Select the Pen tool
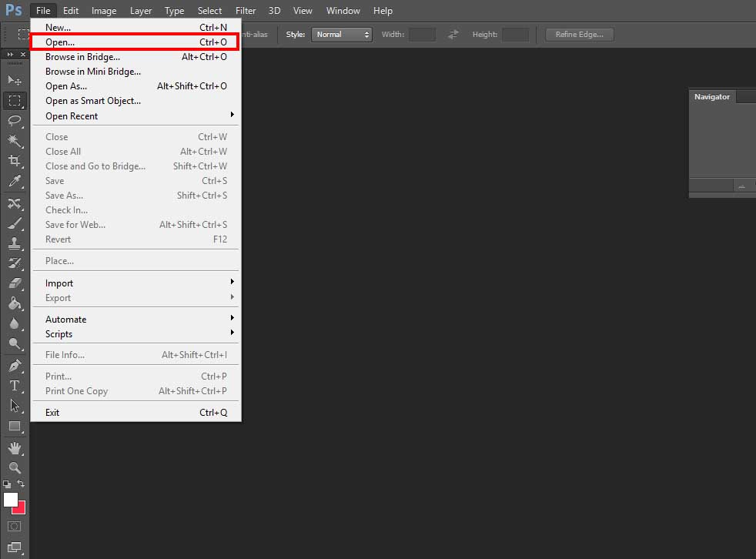Viewport: 756px width, 559px height. coord(15,366)
